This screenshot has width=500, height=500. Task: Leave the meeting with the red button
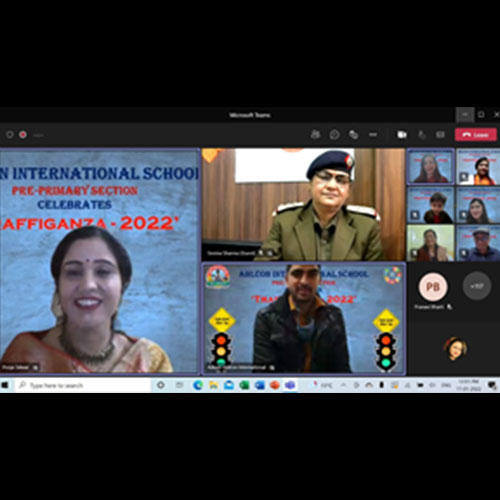point(476,135)
